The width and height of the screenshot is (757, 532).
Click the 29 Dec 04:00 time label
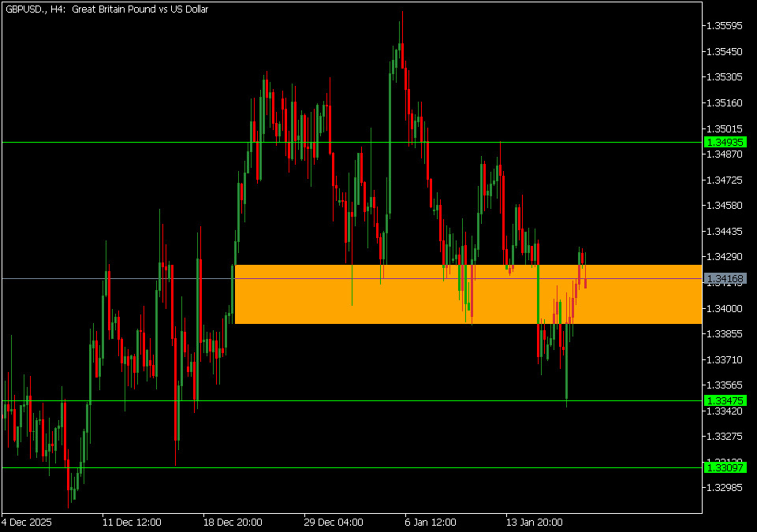tap(334, 522)
